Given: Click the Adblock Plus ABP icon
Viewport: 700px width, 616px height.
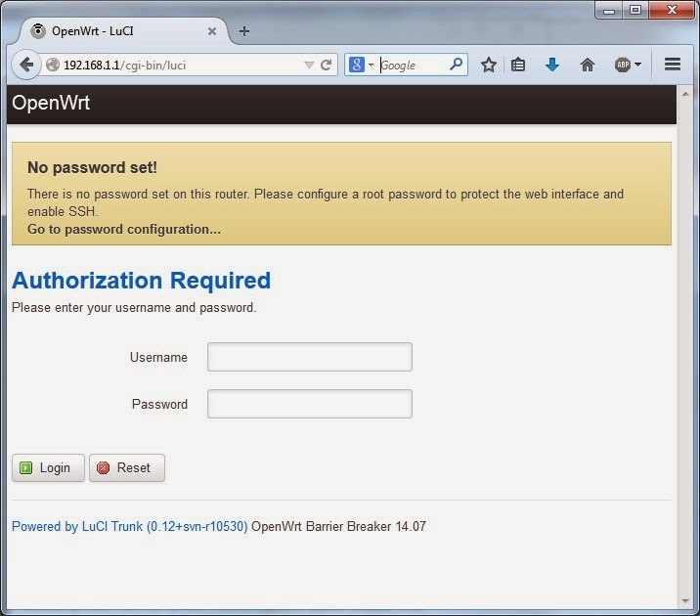Looking at the screenshot, I should pyautogui.click(x=623, y=66).
